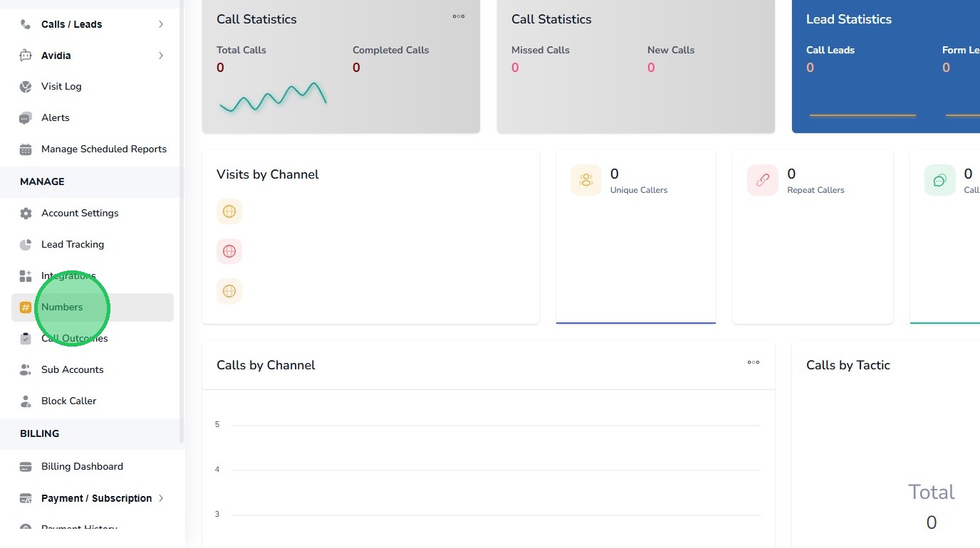Image resolution: width=980 pixels, height=548 pixels.
Task: Click the Call Outcomes clipboard icon
Action: pyautogui.click(x=26, y=339)
